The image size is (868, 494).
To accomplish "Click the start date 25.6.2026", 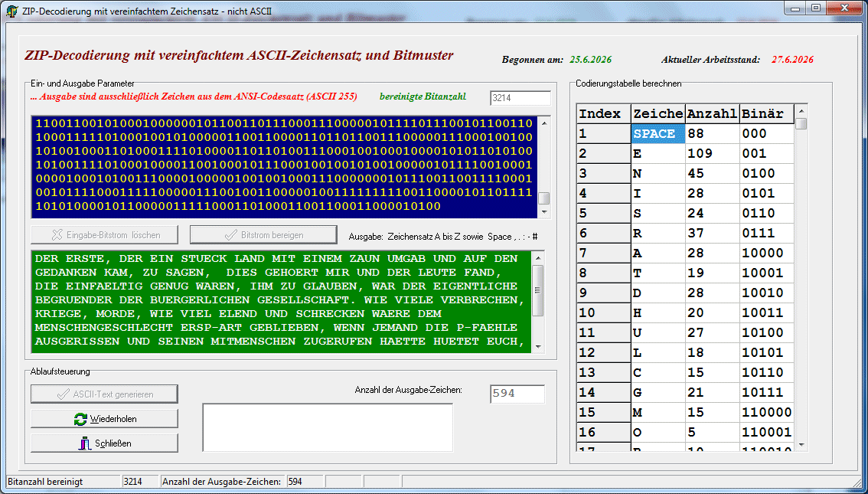I will (591, 60).
